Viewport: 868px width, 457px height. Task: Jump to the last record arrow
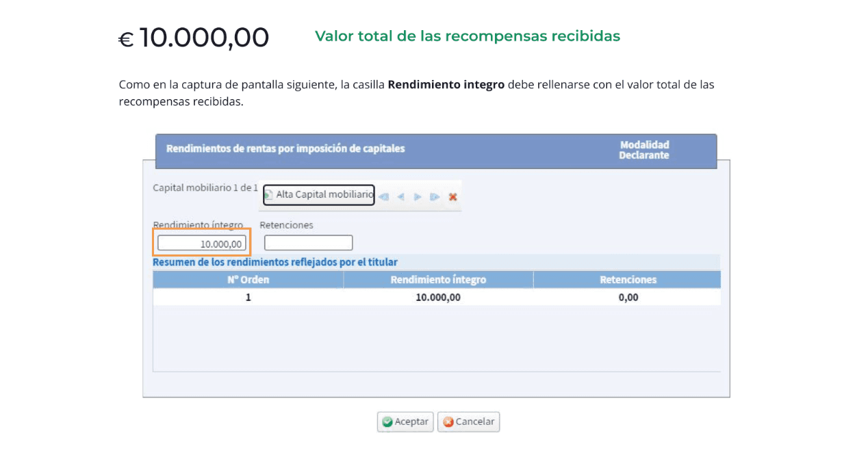point(435,196)
